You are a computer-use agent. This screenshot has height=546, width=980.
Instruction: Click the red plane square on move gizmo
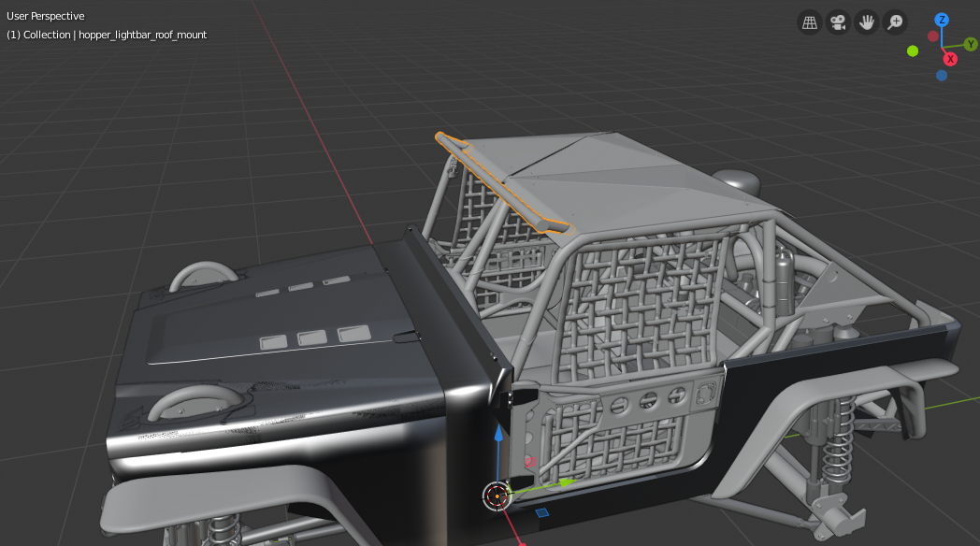point(530,462)
